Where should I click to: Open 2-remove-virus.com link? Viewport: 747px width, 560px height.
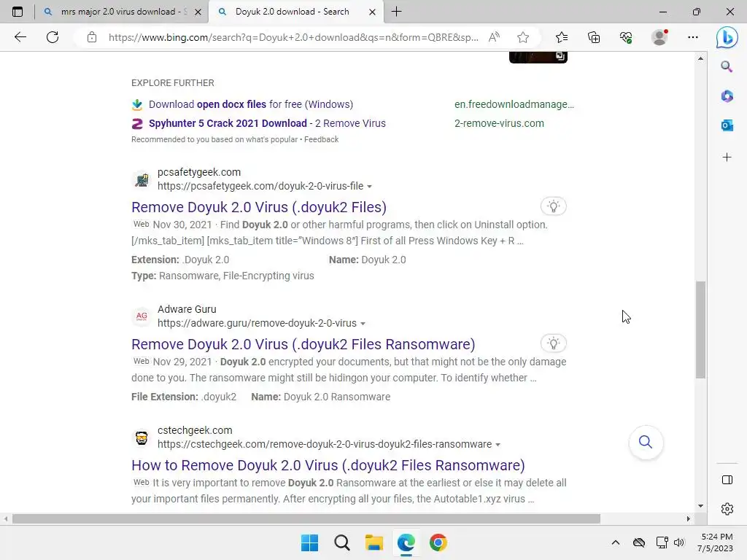499,123
